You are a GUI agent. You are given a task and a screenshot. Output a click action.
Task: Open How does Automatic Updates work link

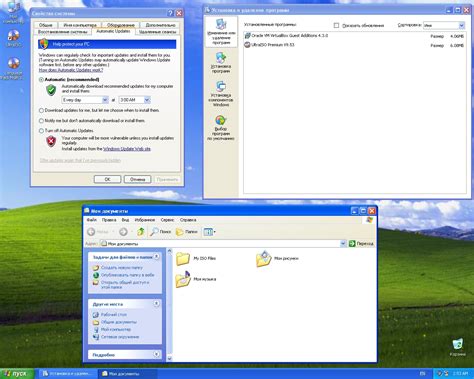71,70
